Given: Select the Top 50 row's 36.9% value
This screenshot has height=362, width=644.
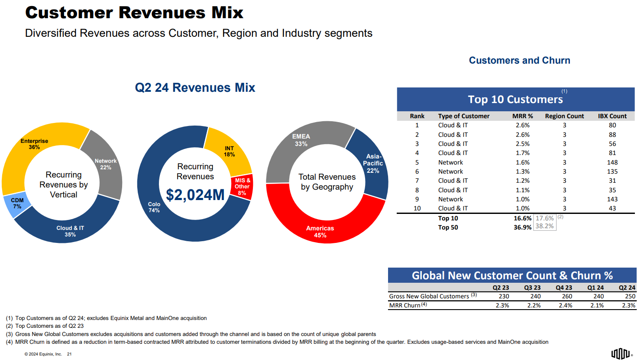Looking at the screenshot, I should pos(522,227).
